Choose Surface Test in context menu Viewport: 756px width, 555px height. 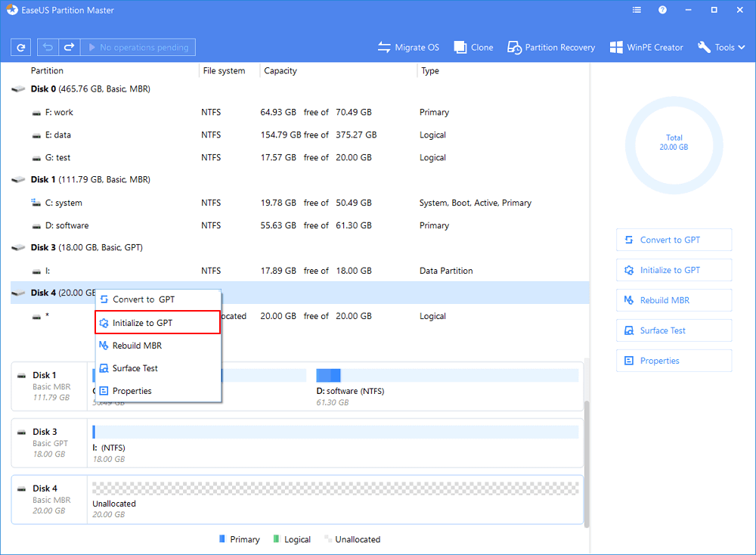click(x=135, y=368)
